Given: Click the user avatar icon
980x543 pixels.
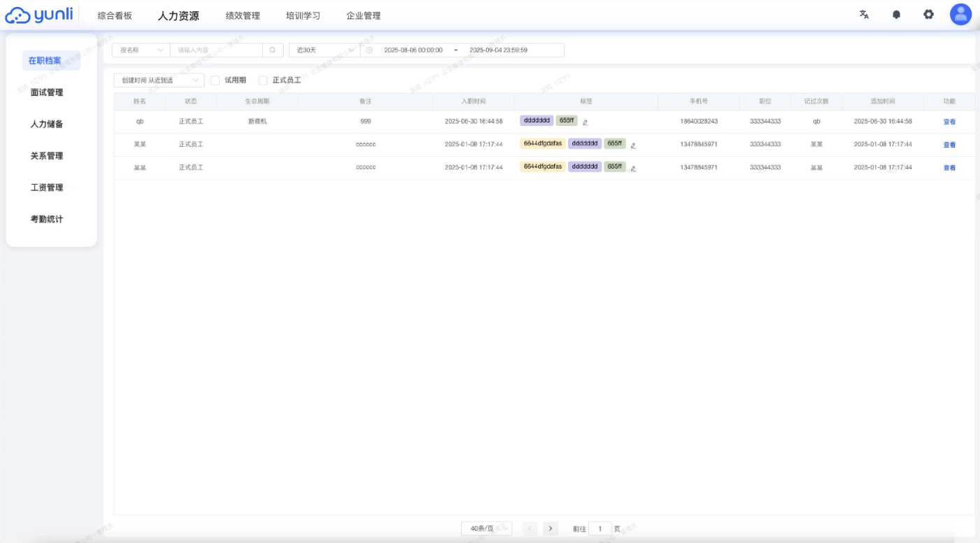Looking at the screenshot, I should coord(960,14).
